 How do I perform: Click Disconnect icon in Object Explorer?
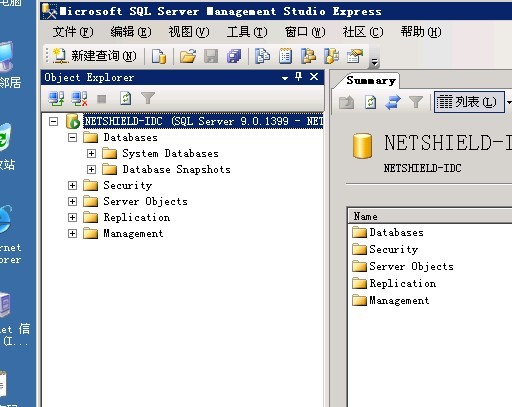(79, 99)
